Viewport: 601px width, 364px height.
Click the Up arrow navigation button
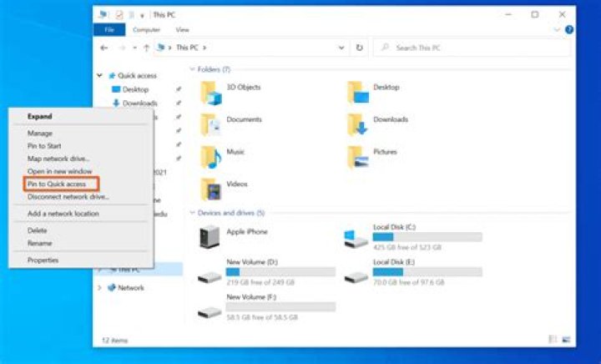[x=147, y=48]
